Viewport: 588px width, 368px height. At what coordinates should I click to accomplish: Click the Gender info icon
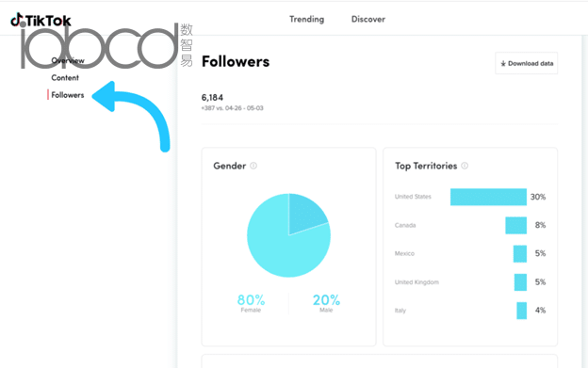pos(253,166)
